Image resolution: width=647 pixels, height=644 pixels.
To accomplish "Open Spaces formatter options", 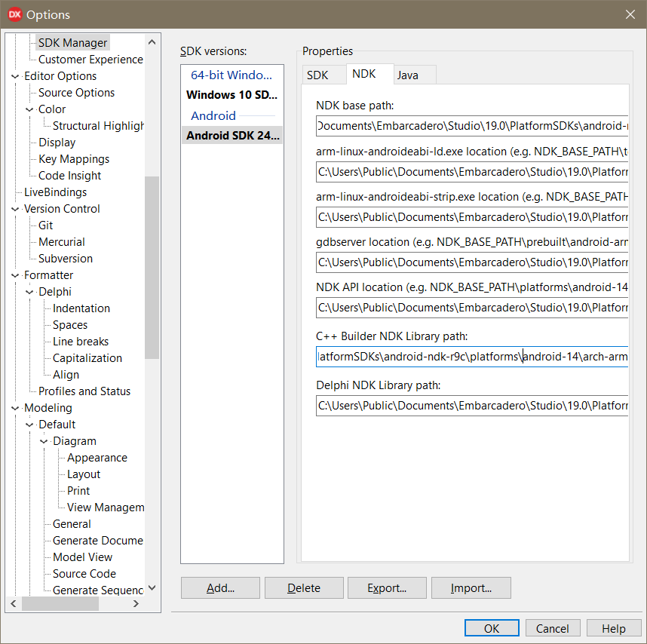I will (x=70, y=325).
